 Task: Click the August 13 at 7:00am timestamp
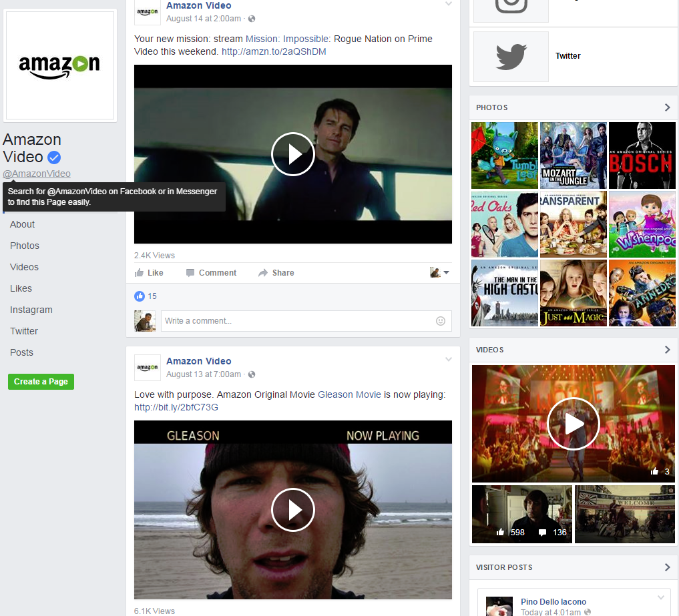(x=204, y=374)
